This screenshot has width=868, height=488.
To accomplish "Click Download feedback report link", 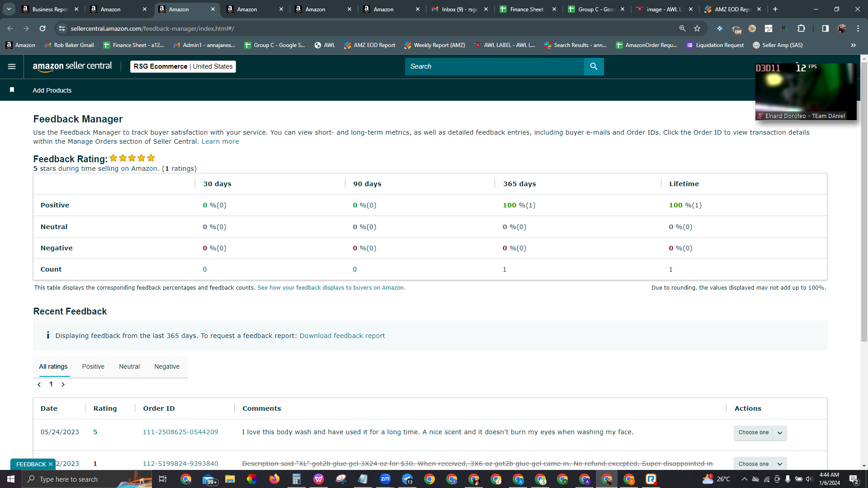I will coord(342,336).
